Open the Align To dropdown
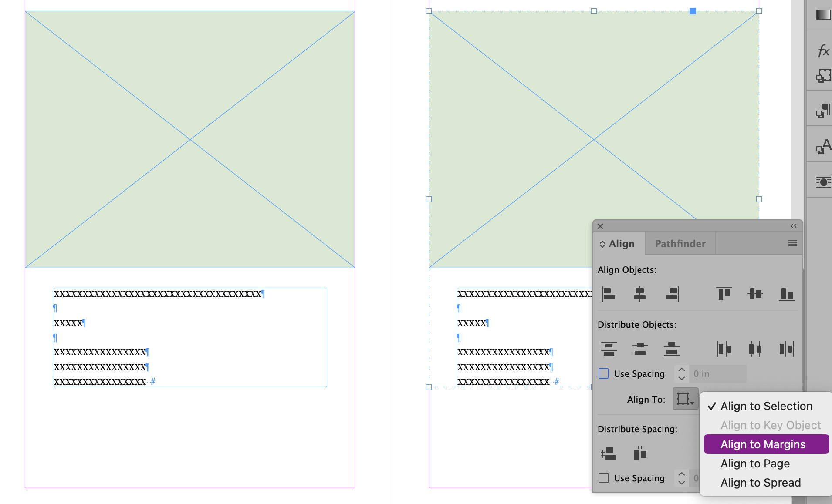Image resolution: width=832 pixels, height=504 pixels. click(685, 399)
